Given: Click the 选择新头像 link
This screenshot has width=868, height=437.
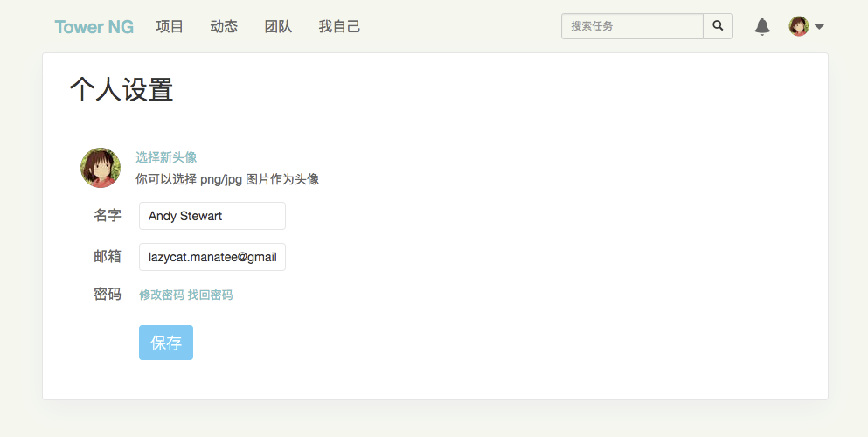Looking at the screenshot, I should pos(166,157).
